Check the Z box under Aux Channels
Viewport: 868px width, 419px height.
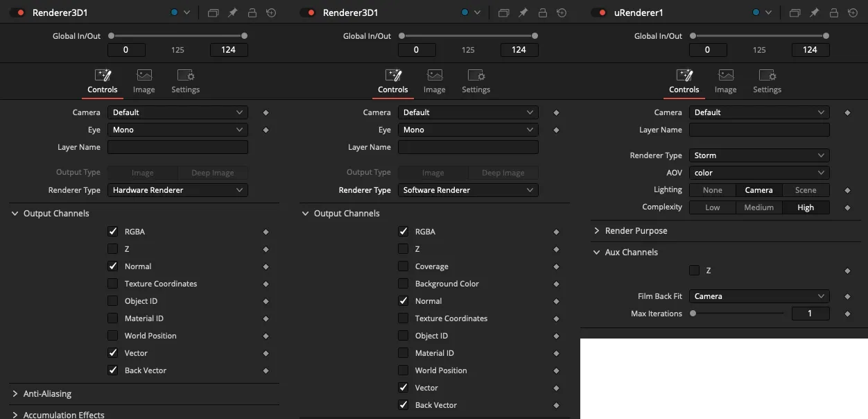coord(694,271)
